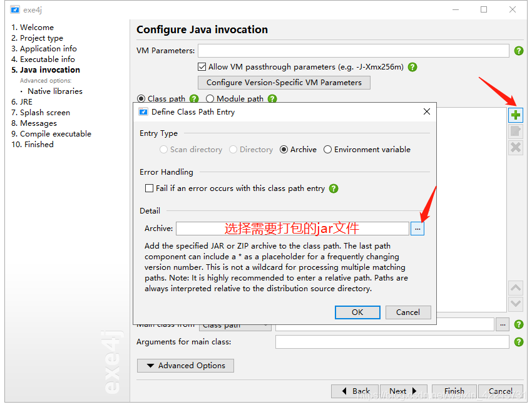Confirm the dialog with OK
Image resolution: width=532 pixels, height=407 pixels.
(357, 312)
